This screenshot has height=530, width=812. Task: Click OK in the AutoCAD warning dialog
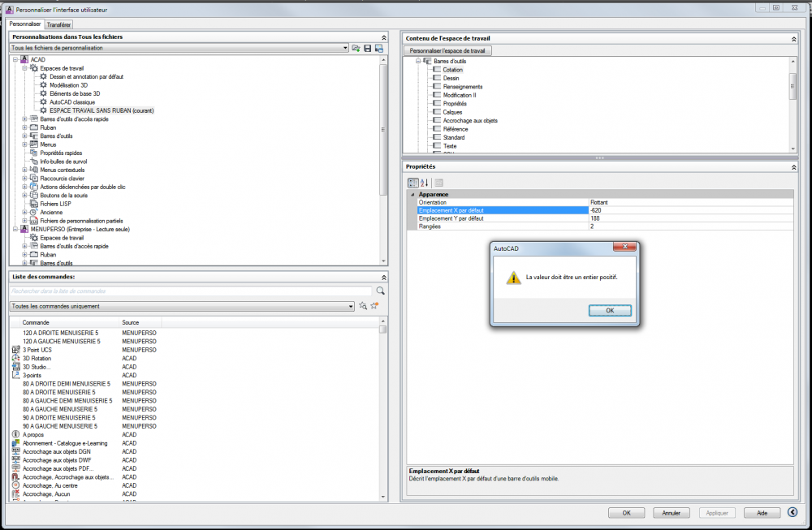610,311
